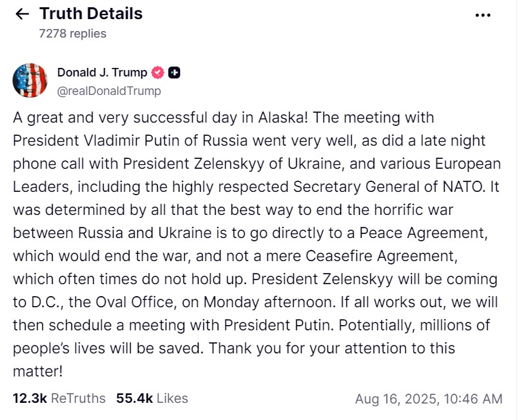This screenshot has height=420, width=518.
Task: Click the red verified checkmark badge
Action: pyautogui.click(x=158, y=73)
